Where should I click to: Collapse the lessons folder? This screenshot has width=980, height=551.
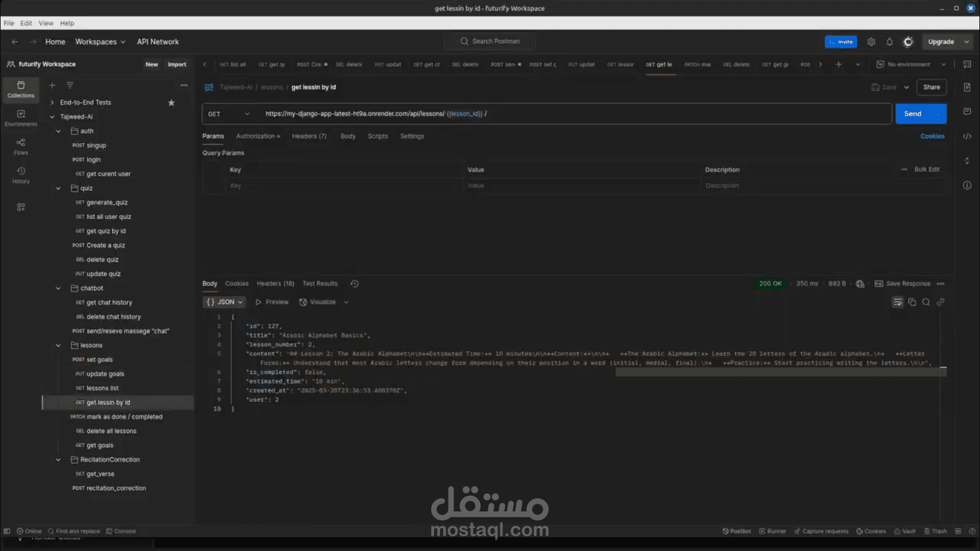click(x=58, y=345)
